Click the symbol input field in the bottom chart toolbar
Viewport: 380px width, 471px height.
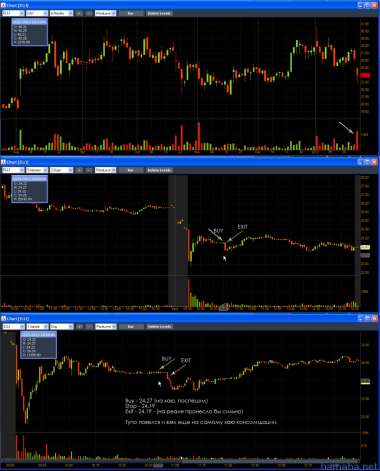pos(13,327)
